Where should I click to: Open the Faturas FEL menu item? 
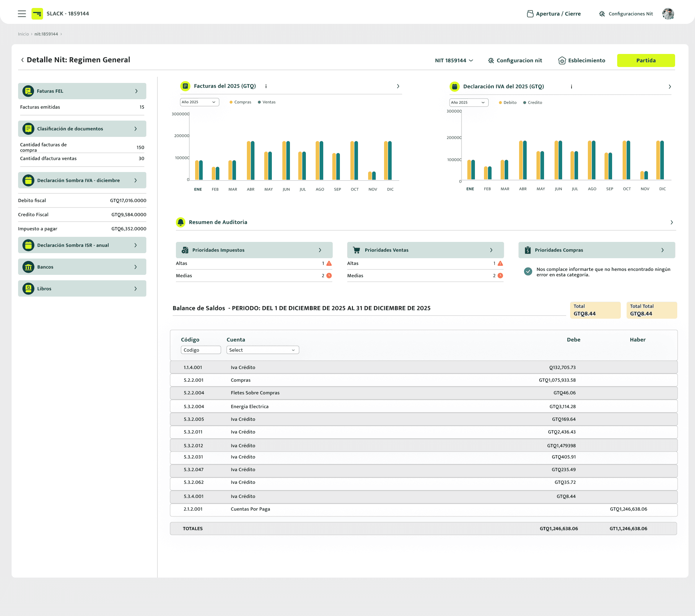tap(82, 91)
